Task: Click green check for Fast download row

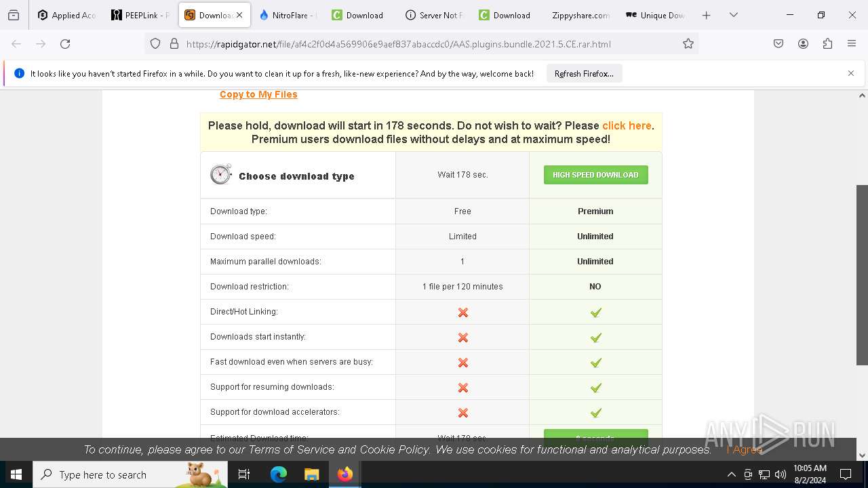Action: [x=595, y=363]
